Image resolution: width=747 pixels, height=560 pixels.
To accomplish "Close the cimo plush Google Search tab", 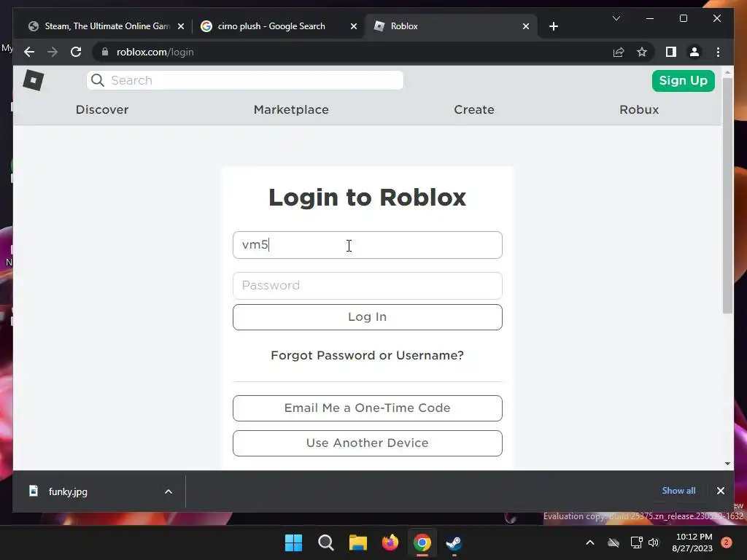I will click(x=354, y=26).
